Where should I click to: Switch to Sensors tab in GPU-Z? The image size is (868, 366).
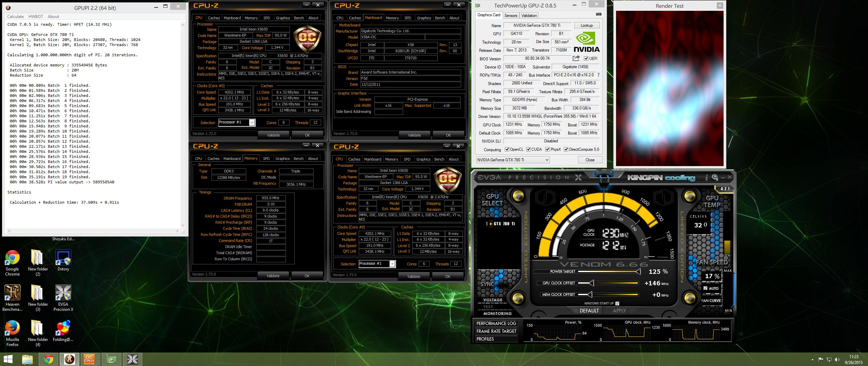(511, 15)
